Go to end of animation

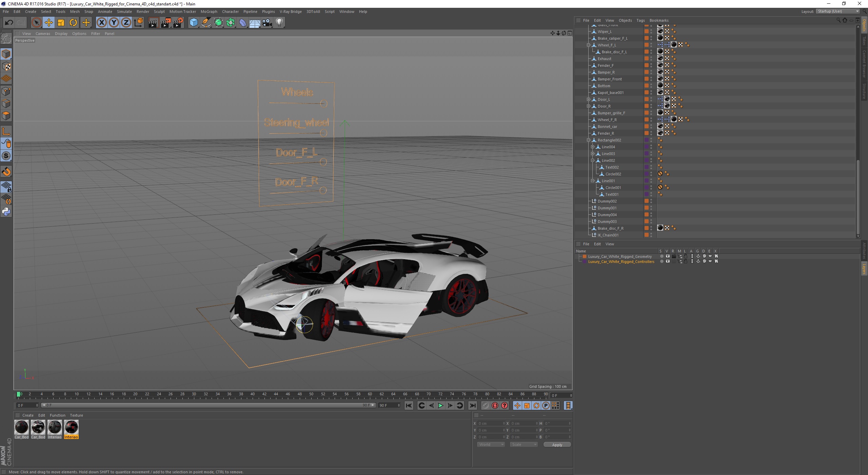(x=473, y=405)
